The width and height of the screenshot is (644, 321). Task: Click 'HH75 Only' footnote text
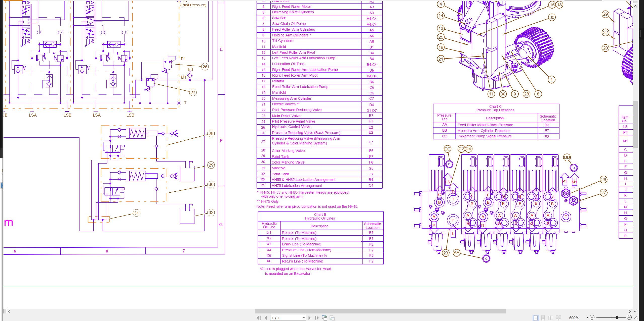pos(268,201)
